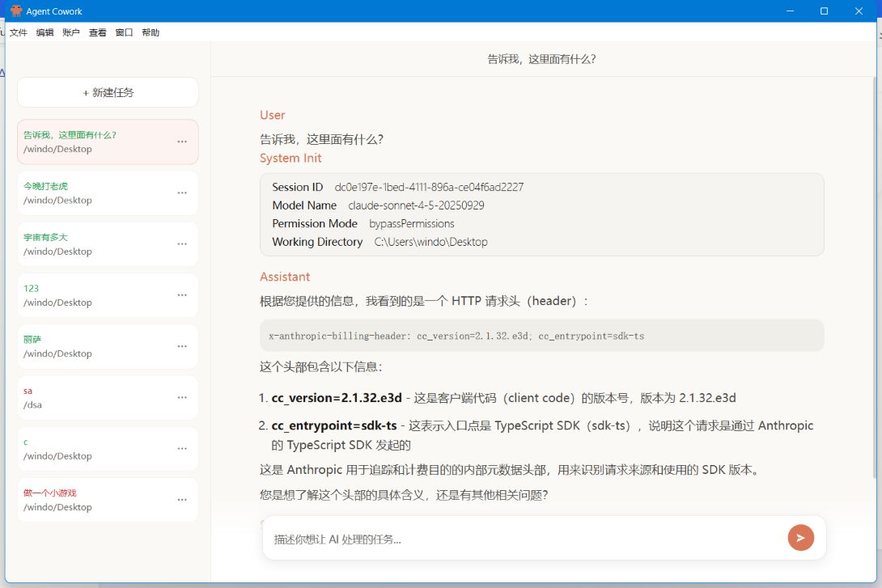Select the 今晚打老虎 task
Screen dimensions: 882x588
[108, 192]
